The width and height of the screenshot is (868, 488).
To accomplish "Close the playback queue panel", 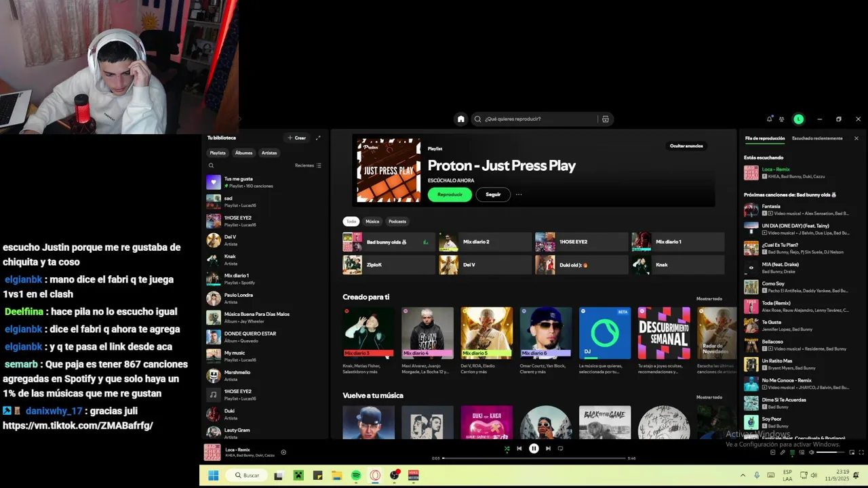I will [856, 138].
